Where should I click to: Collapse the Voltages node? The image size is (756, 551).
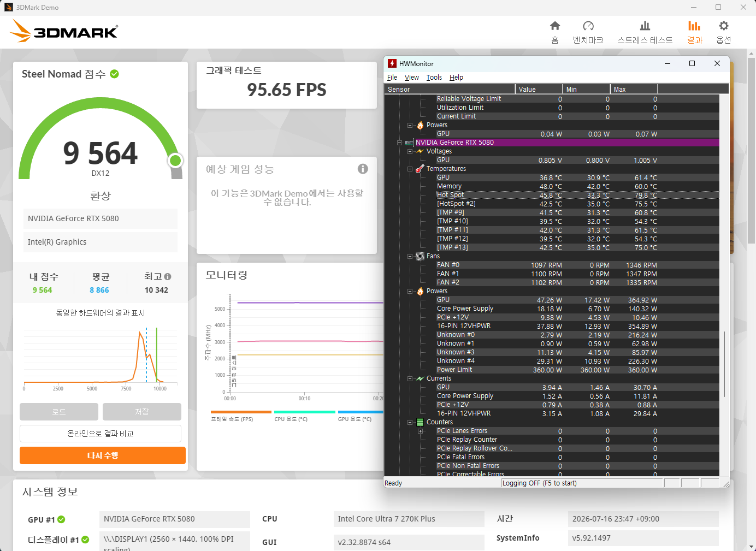click(410, 151)
